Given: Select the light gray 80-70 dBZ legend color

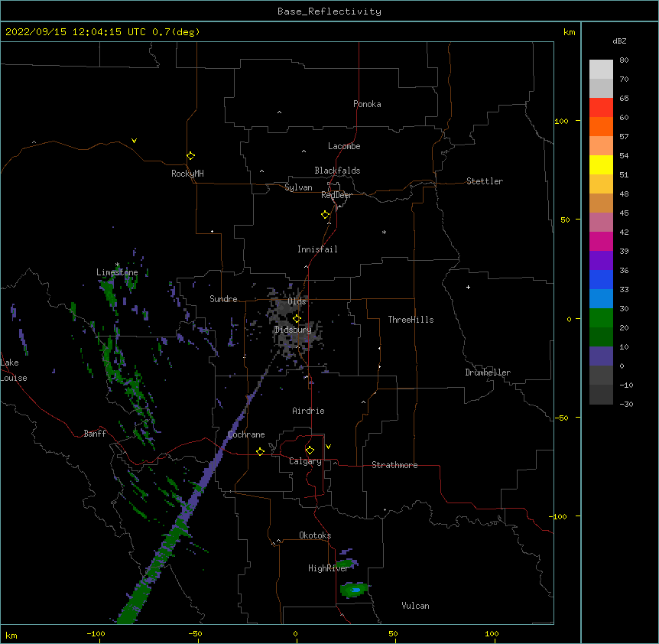Looking at the screenshot, I should 601,70.
